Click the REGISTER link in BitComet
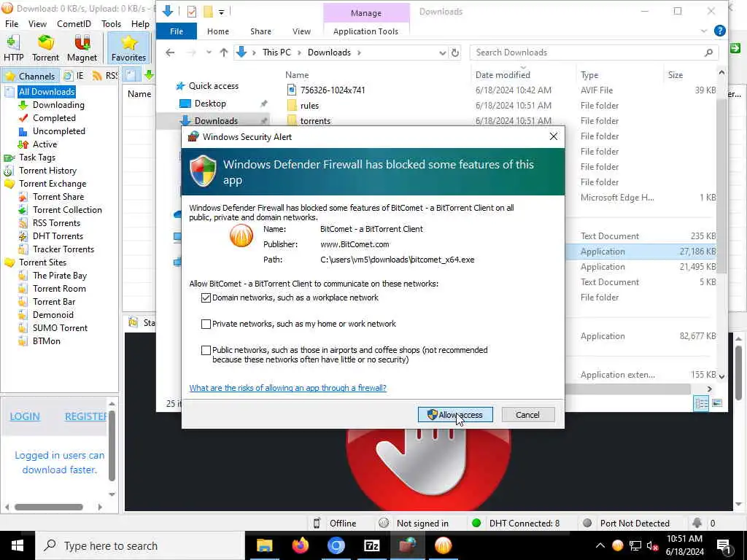747x560 pixels. click(x=86, y=416)
